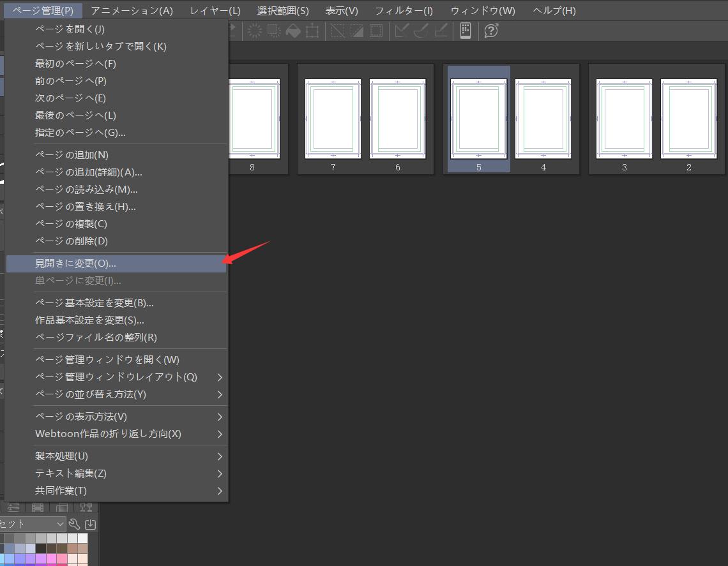
Task: Click the help update icon in the toolbar
Action: click(x=492, y=30)
